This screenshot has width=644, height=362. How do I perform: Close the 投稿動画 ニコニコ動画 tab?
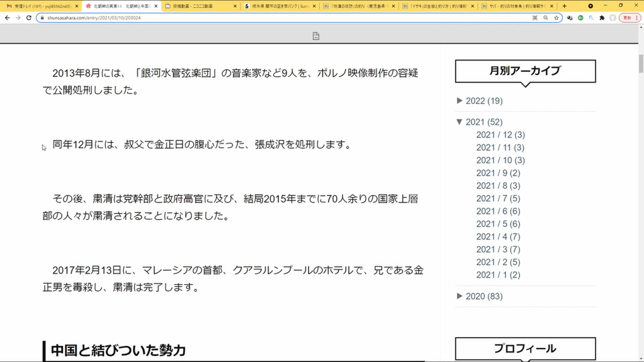[235, 6]
